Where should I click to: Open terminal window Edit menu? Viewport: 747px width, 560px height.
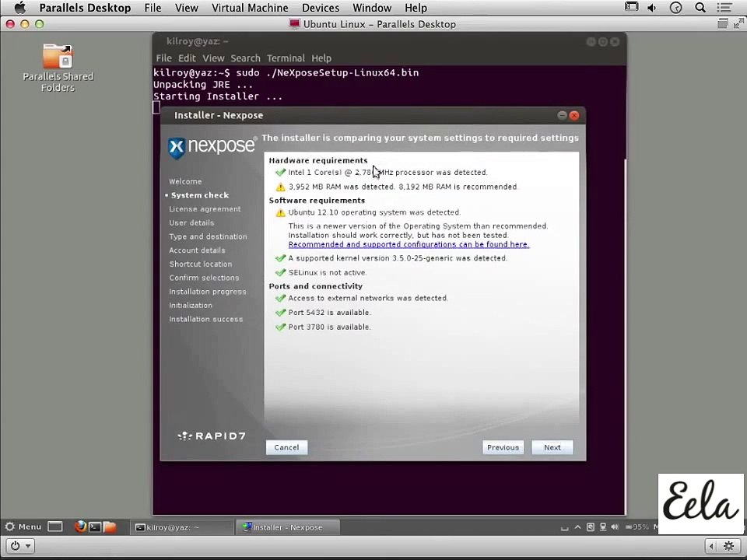(x=187, y=58)
